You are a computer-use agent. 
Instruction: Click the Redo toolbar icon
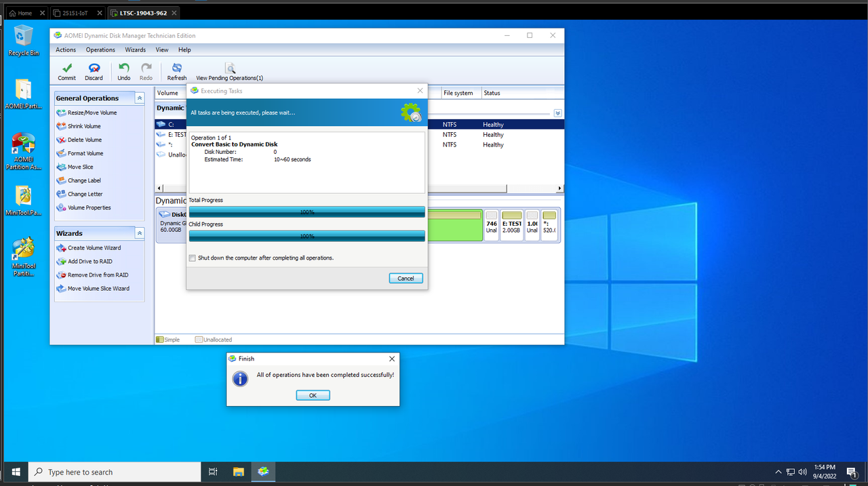146,71
